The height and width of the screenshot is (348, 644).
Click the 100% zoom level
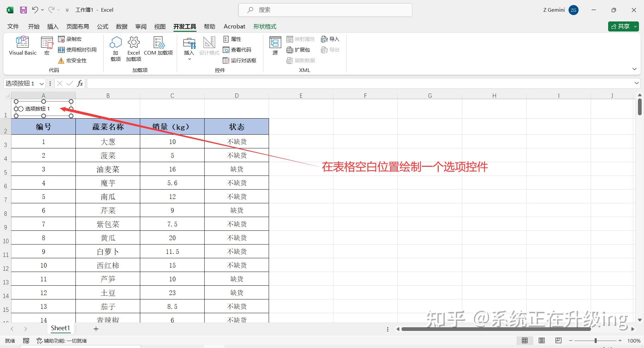click(x=634, y=341)
